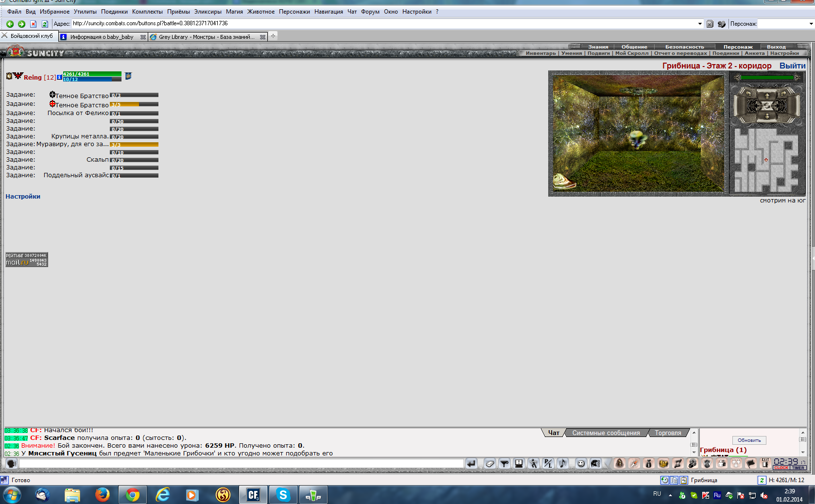
Task: Open the Анкета link
Action: pyautogui.click(x=754, y=53)
